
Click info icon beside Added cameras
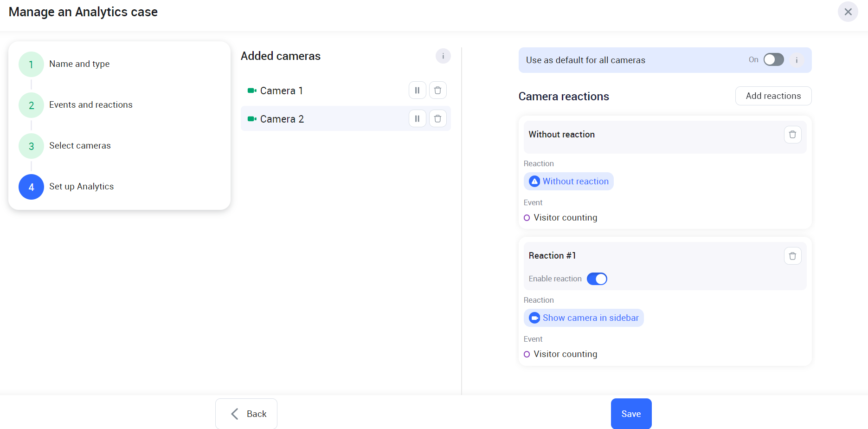[x=443, y=56]
